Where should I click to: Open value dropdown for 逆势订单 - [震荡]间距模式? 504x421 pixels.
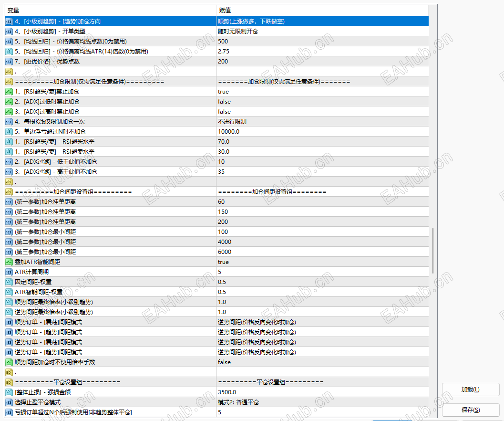point(322,342)
